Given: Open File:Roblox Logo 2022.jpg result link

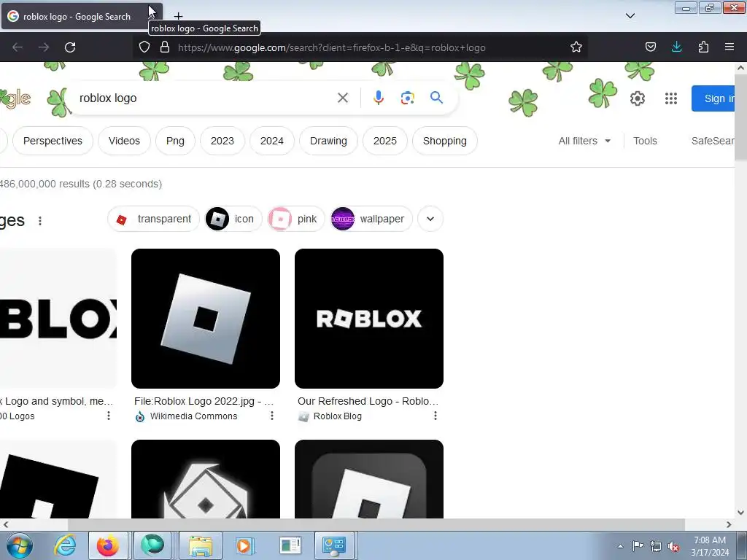Looking at the screenshot, I should (204, 401).
